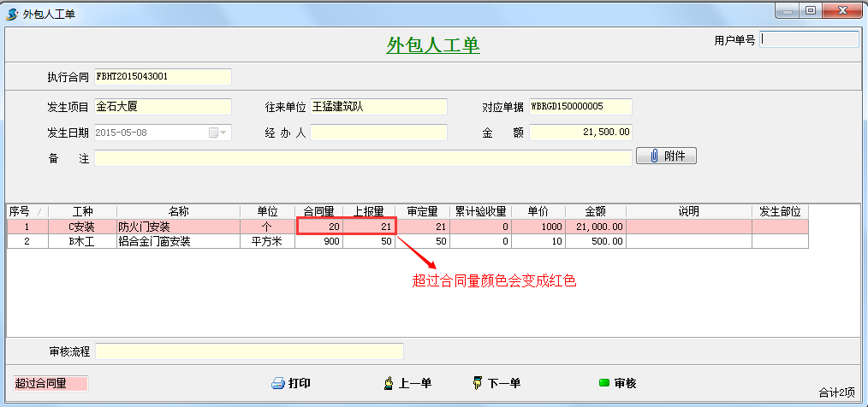Click the 往来单位 field with 王猛建筑队
This screenshot has width=868, height=407.
pyautogui.click(x=378, y=107)
